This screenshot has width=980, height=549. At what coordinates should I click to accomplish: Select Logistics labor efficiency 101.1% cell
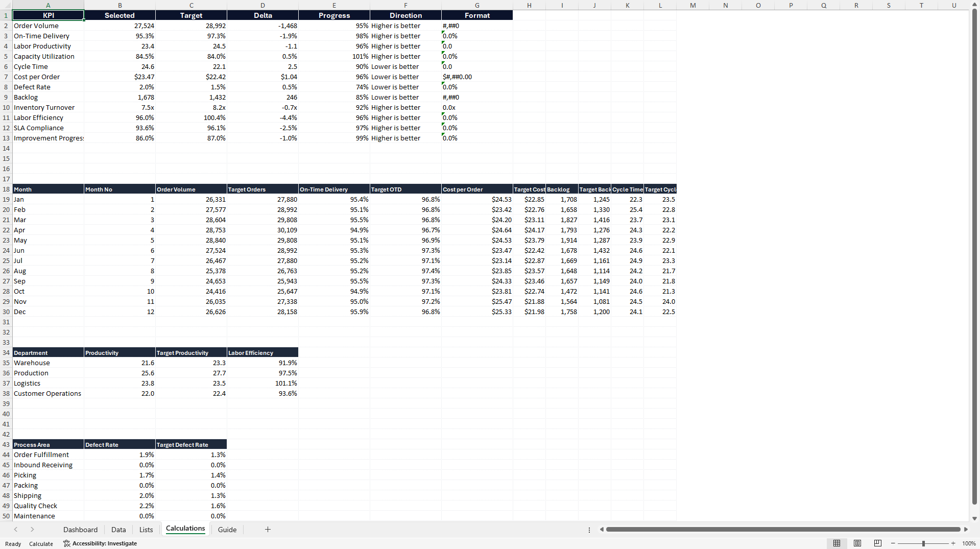point(262,383)
